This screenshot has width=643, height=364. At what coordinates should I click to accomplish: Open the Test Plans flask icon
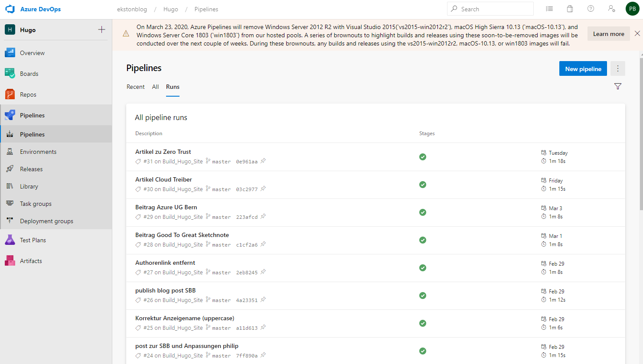[10, 240]
